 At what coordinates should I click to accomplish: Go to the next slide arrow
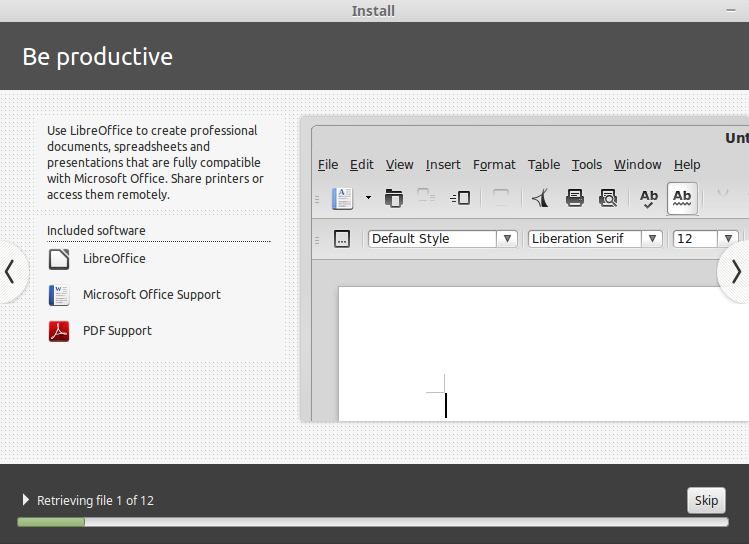[736, 272]
